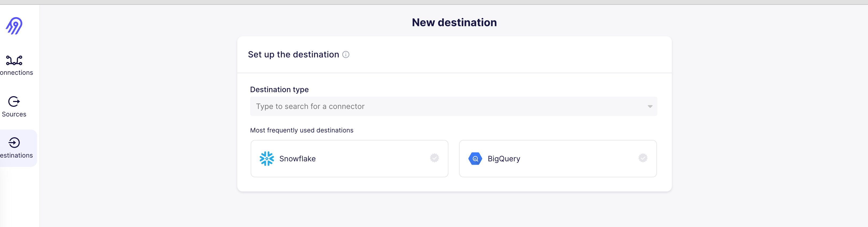The width and height of the screenshot is (868, 227).
Task: Open the Connections page from the sidebar label
Action: click(17, 73)
